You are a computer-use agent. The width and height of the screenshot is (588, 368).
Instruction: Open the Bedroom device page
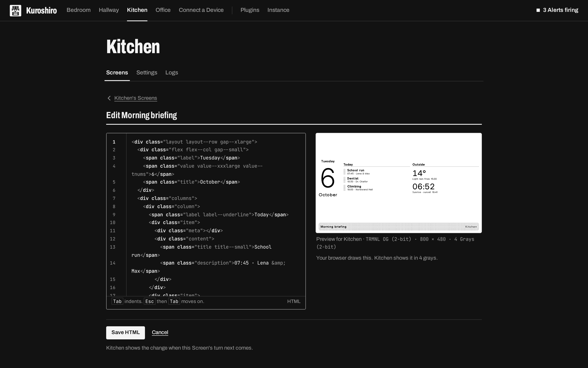pyautogui.click(x=78, y=10)
